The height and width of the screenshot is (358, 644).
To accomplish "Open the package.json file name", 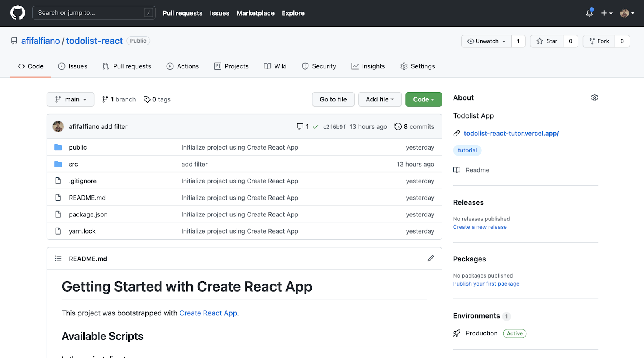I will (x=88, y=214).
